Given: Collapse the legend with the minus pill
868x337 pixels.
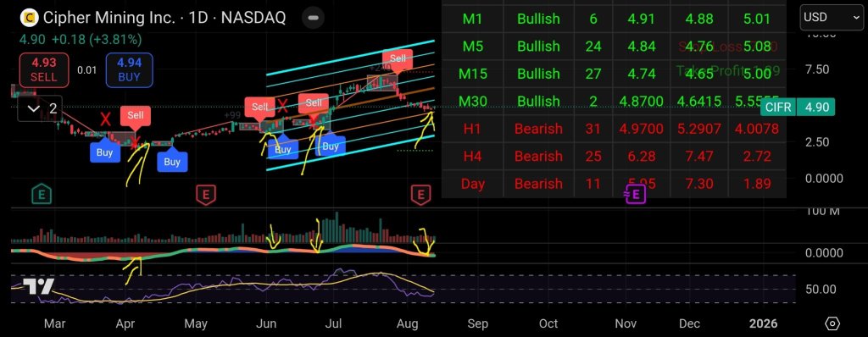Looking at the screenshot, I should (x=313, y=18).
